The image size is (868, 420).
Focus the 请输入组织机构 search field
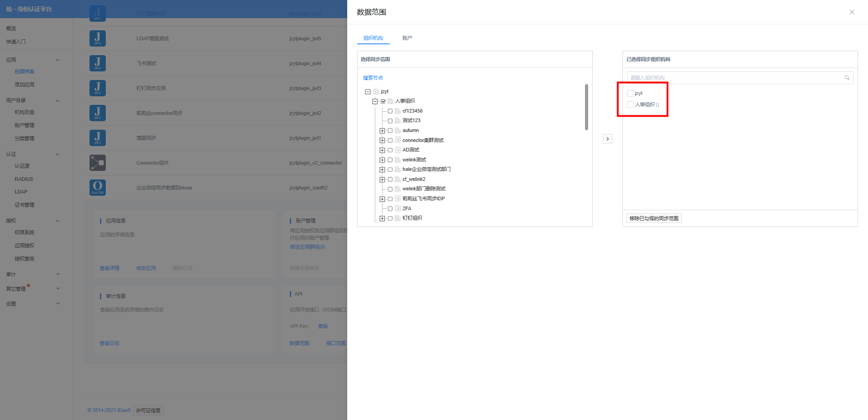click(735, 78)
